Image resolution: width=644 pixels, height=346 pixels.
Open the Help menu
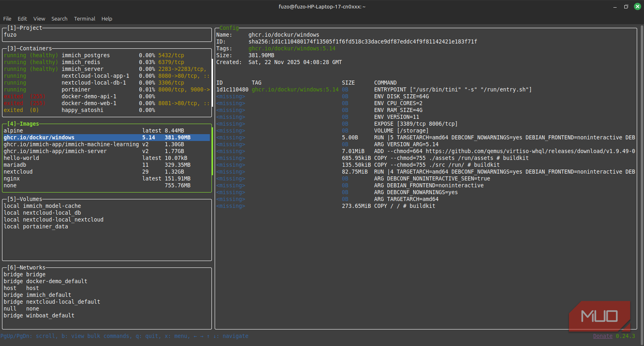[107, 19]
